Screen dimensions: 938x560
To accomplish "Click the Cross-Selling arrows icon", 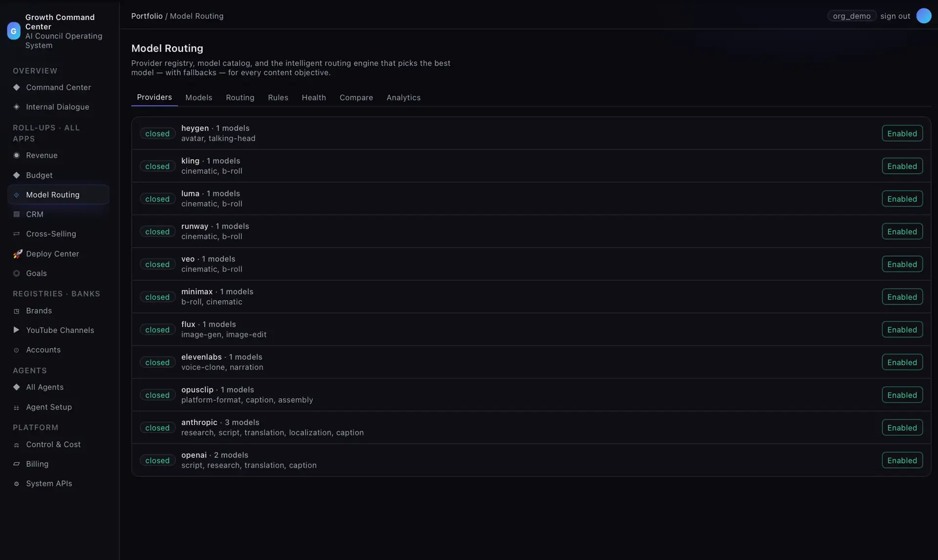I will [17, 234].
